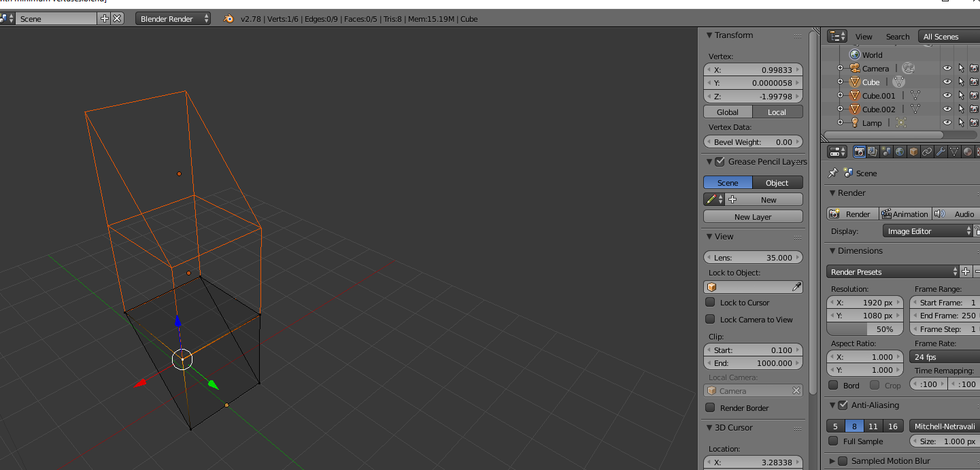Toggle Lamp selectability arrow in outliner
This screenshot has width=980, height=470.
pyautogui.click(x=961, y=122)
